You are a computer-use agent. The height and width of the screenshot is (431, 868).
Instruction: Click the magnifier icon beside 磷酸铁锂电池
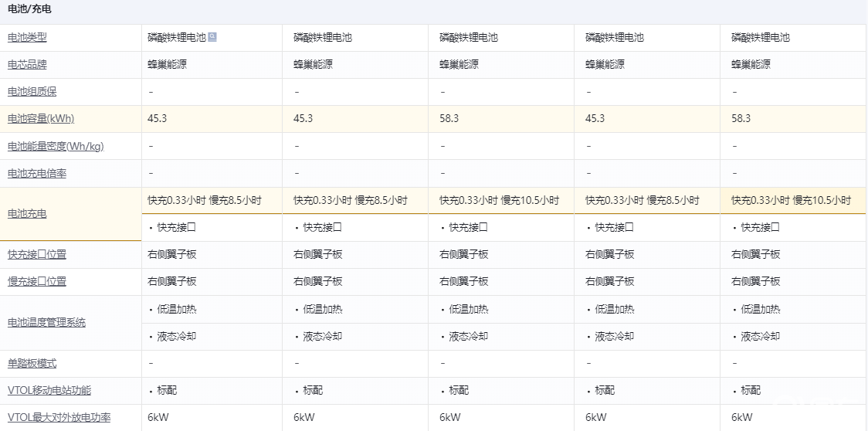point(212,37)
